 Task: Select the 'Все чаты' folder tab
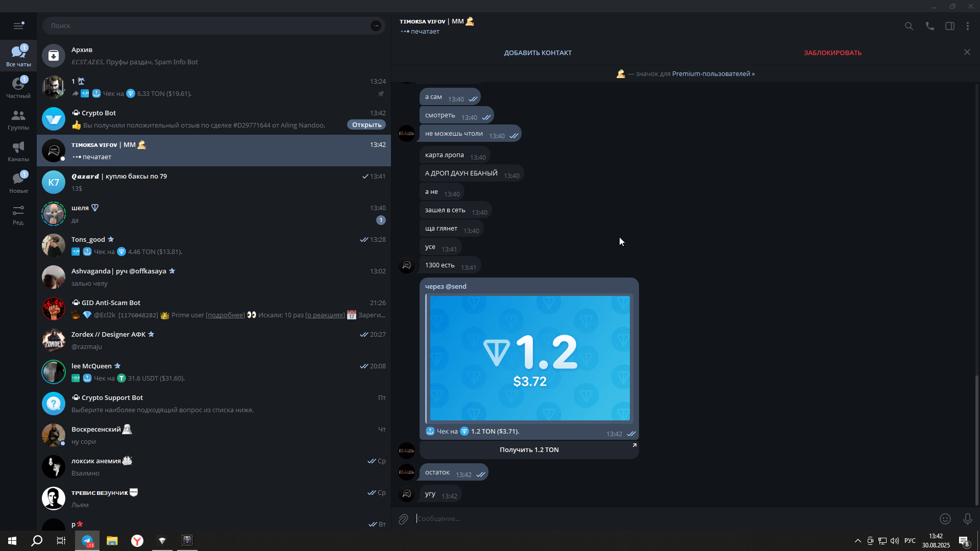(18, 56)
